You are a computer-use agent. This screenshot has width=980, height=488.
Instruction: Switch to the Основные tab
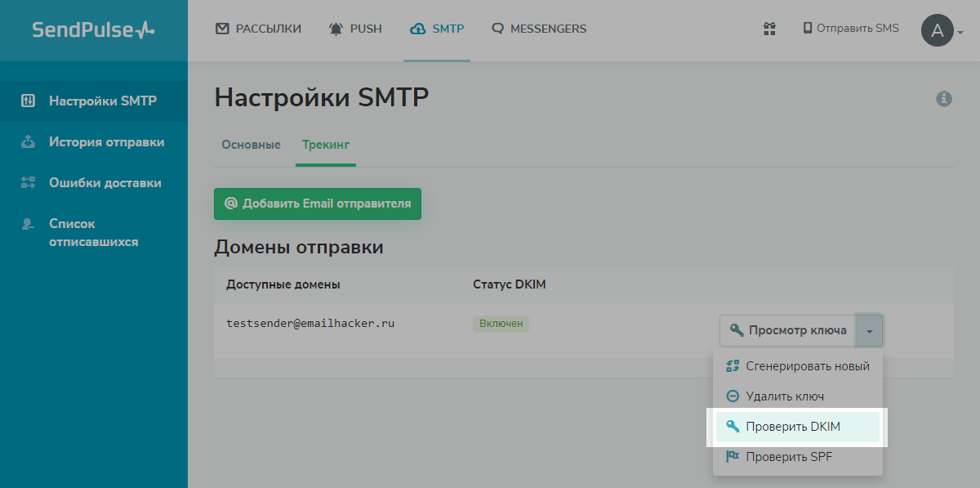251,145
